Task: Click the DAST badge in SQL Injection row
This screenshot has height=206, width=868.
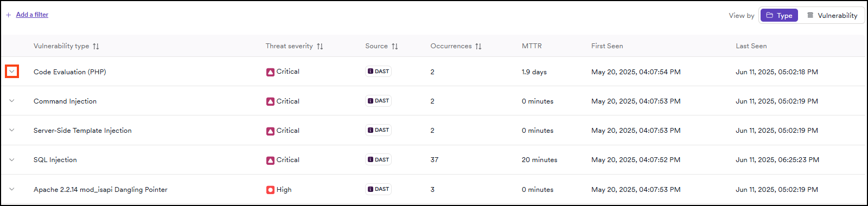Action: point(379,160)
